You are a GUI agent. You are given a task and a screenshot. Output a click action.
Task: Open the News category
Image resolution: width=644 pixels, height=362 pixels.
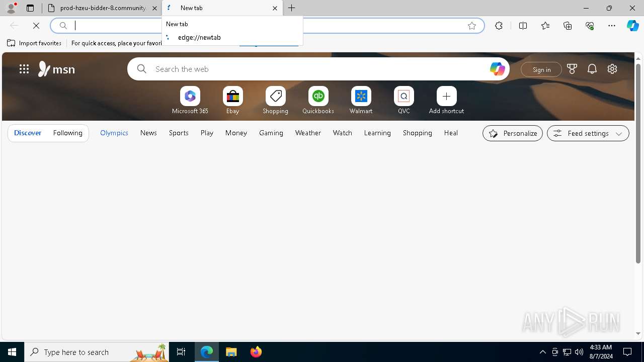148,133
